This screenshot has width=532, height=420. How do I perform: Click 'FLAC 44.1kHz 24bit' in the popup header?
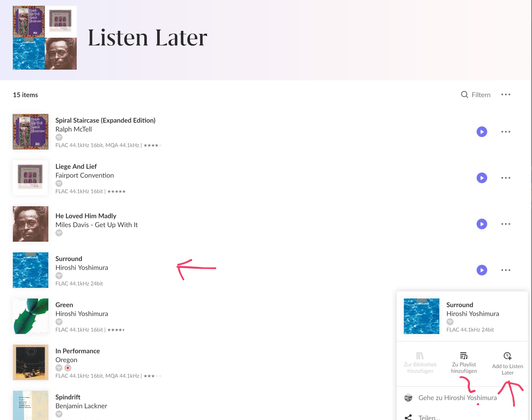tap(470, 330)
